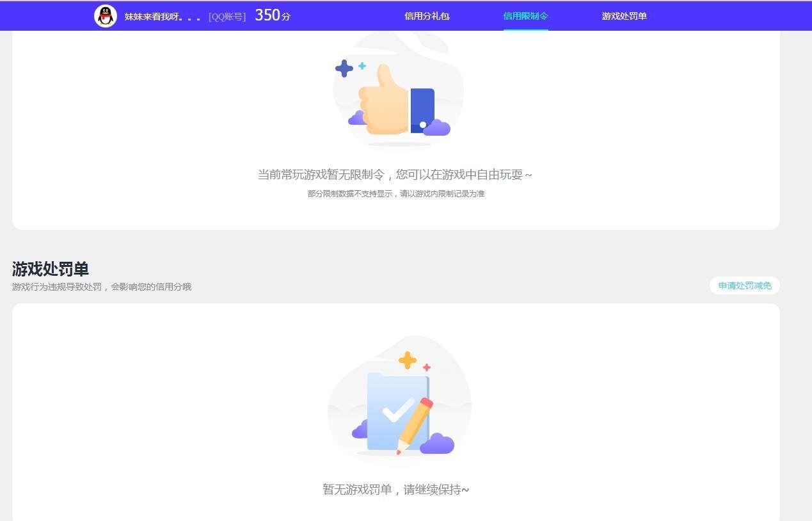
Task: Click text 游戏行为违规导致处罚，会影响您的信用分哦
Action: (x=102, y=287)
